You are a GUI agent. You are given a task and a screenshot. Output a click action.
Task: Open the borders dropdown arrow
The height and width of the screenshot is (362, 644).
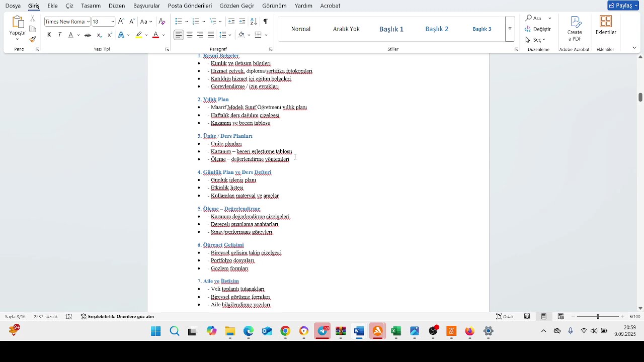[x=266, y=35]
